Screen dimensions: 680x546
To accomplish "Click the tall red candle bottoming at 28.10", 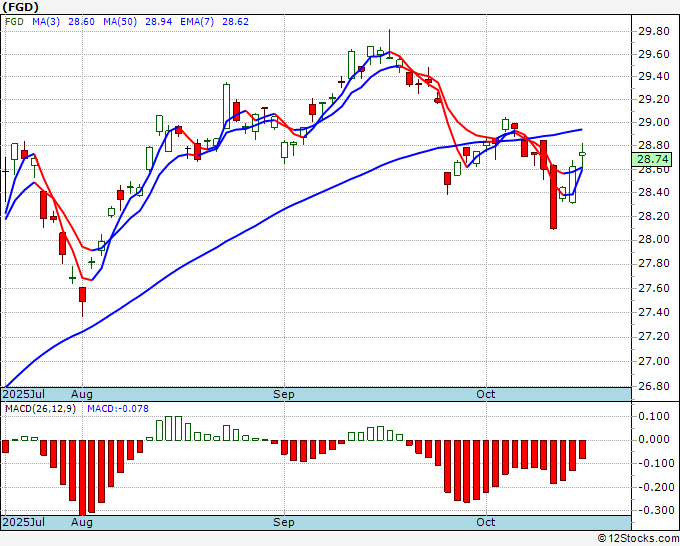I will point(553,196).
